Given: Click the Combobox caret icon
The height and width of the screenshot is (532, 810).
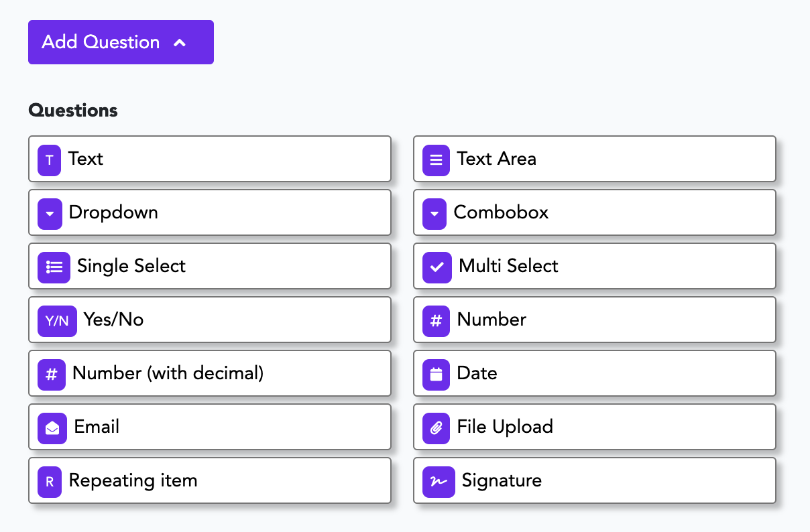Looking at the screenshot, I should point(435,213).
